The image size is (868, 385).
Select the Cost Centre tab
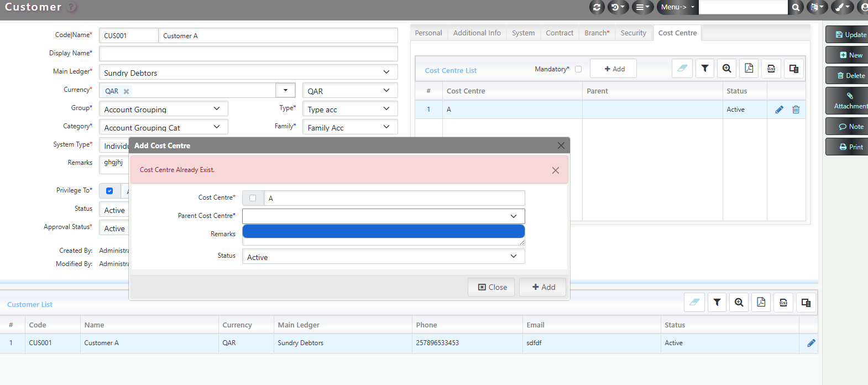click(677, 33)
